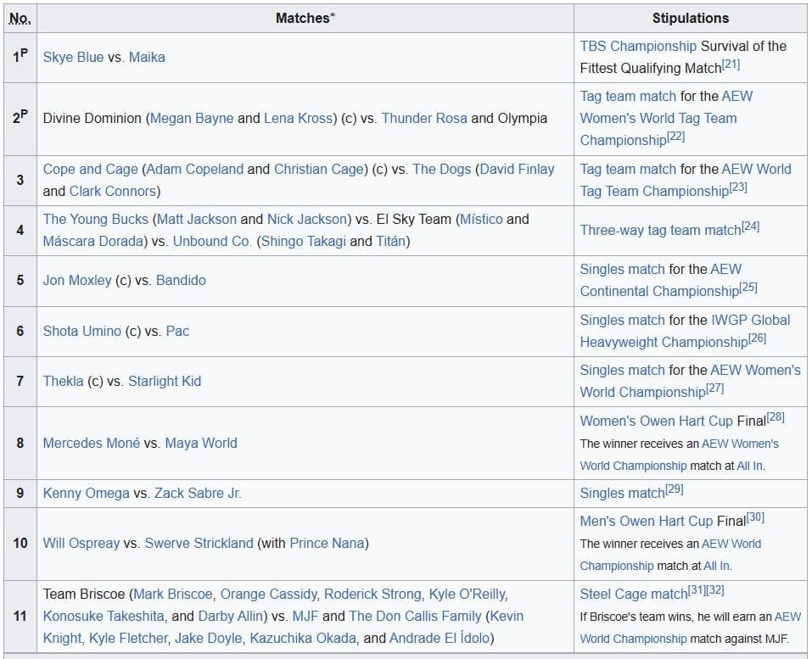Open the Starlight Kid link
The image size is (812, 659).
165,382
